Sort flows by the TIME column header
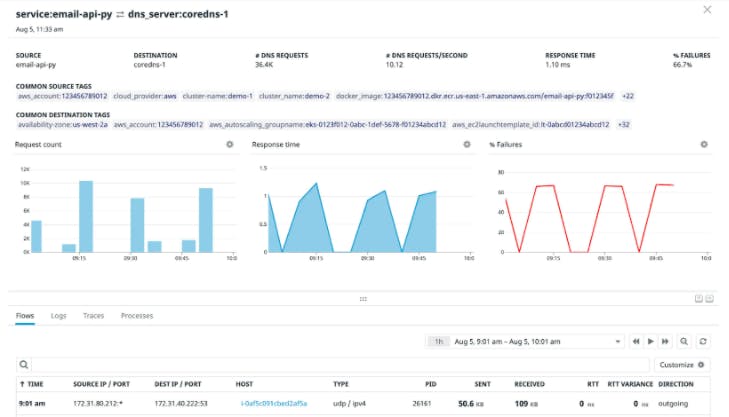This screenshot has width=729, height=417. [x=32, y=384]
